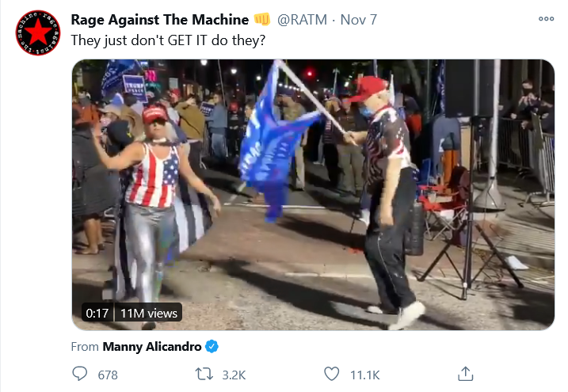Open the @RATM handle link
The height and width of the screenshot is (392, 568).
pyautogui.click(x=302, y=20)
